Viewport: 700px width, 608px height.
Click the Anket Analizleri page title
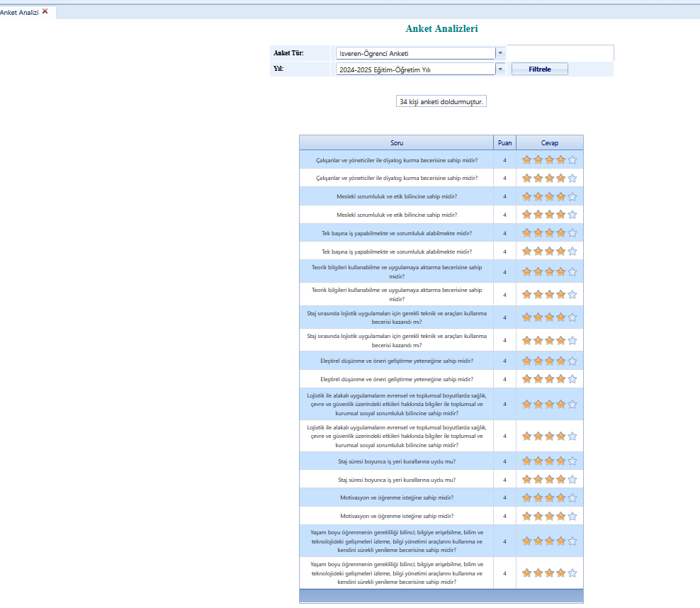click(x=441, y=28)
